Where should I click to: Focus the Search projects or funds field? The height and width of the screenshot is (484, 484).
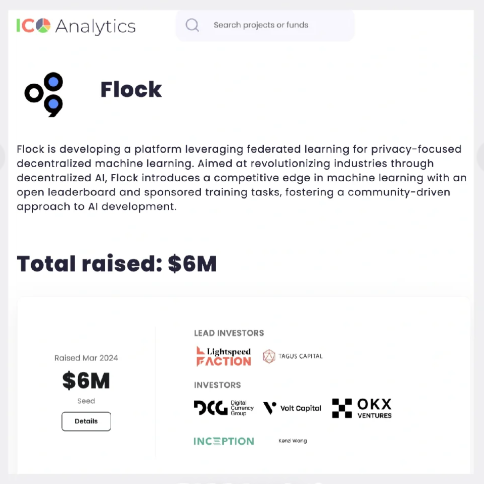click(265, 25)
